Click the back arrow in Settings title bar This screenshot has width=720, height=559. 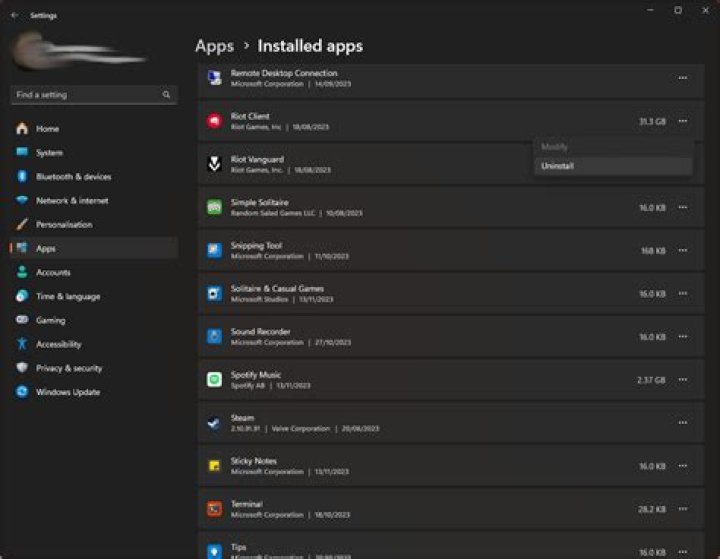coord(15,15)
